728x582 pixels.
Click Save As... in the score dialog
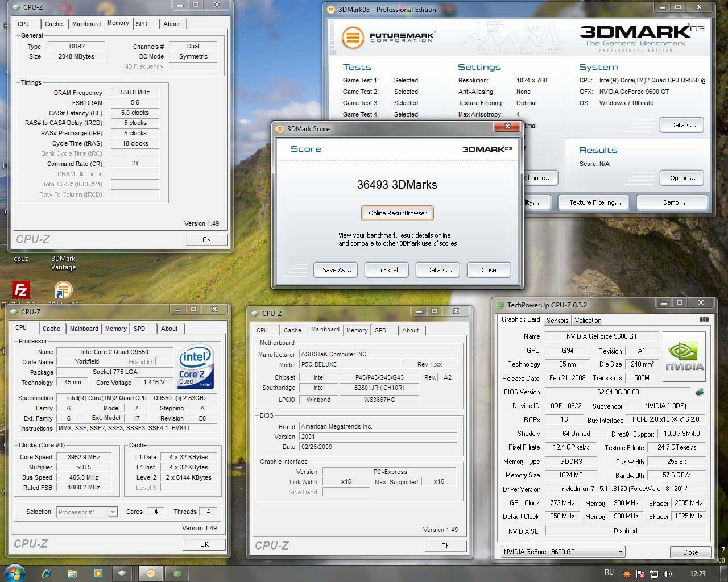click(337, 270)
